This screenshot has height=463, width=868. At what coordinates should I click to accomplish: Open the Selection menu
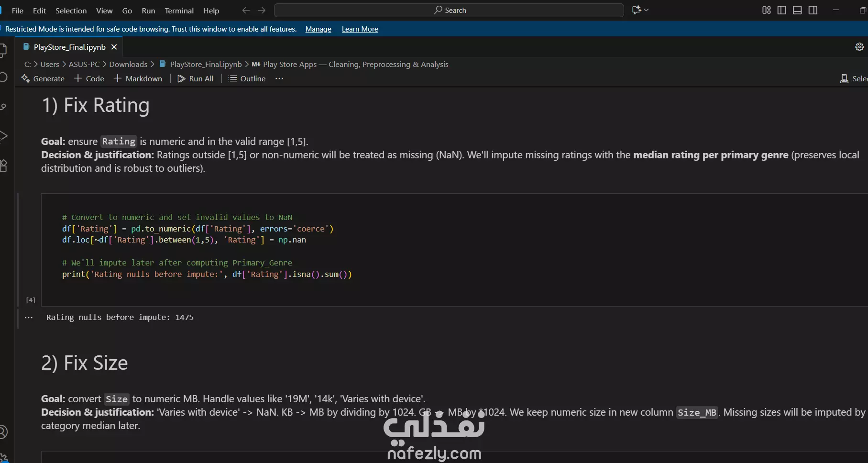71,11
